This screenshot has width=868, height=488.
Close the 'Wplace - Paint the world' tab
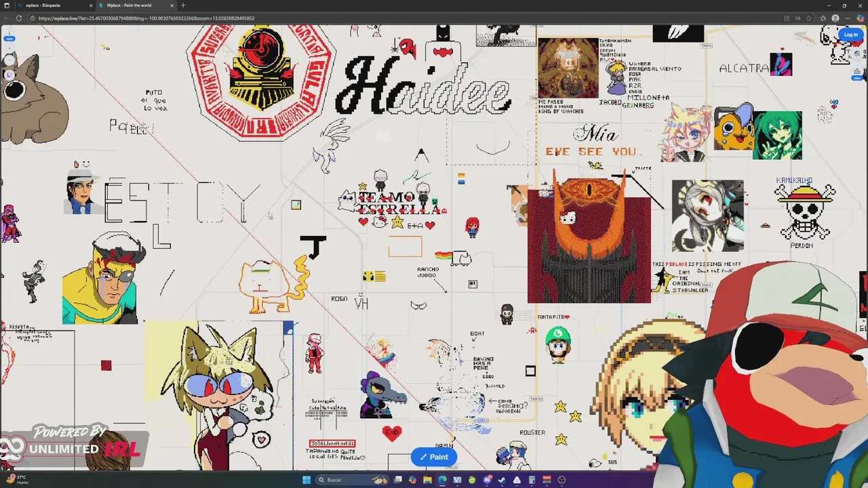(x=172, y=5)
